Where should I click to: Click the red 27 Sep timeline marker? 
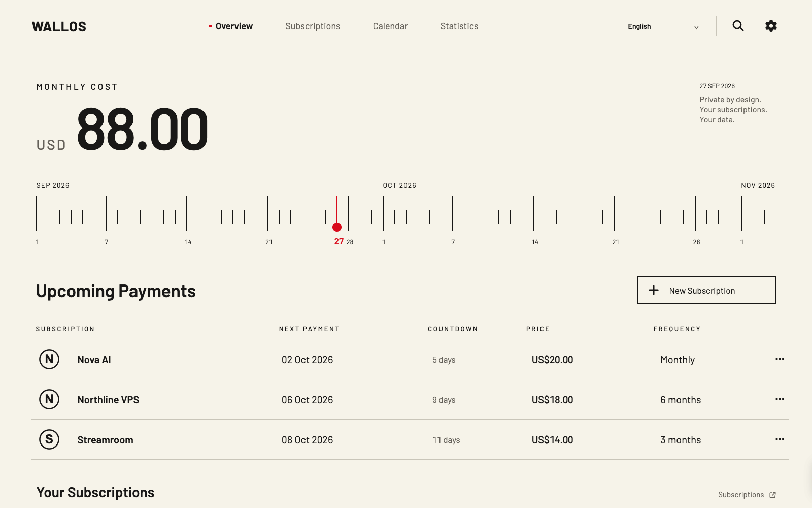337,227
